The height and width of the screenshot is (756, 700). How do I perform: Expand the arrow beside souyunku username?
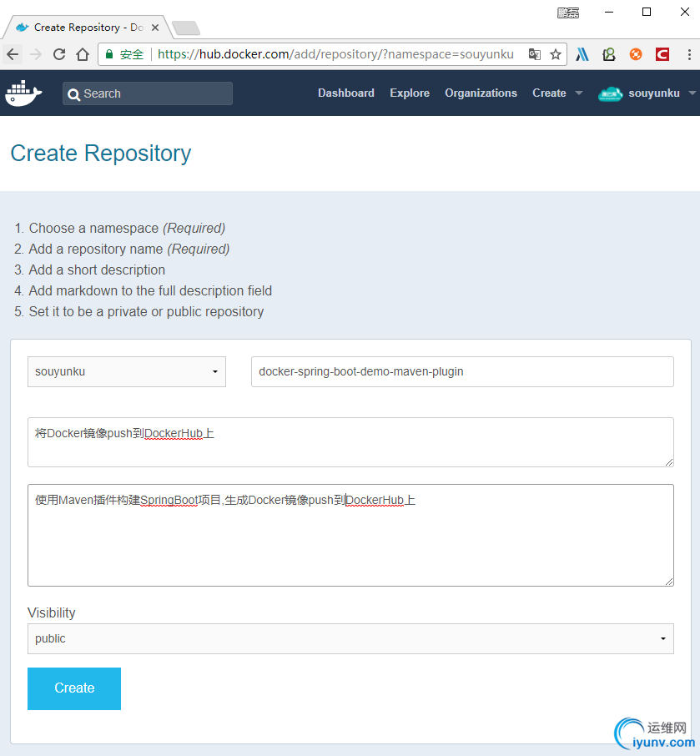(x=692, y=93)
